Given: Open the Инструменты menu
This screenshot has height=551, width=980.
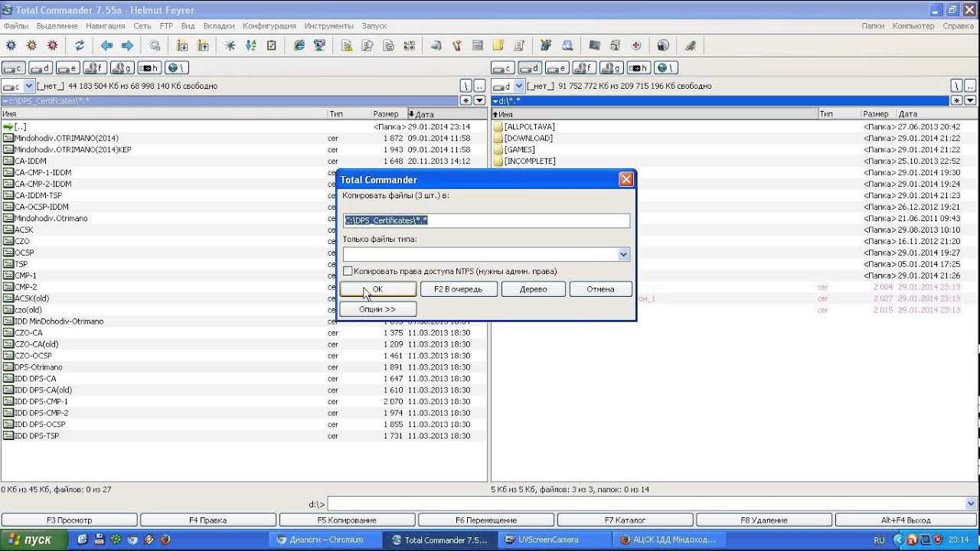Looking at the screenshot, I should pyautogui.click(x=329, y=26).
